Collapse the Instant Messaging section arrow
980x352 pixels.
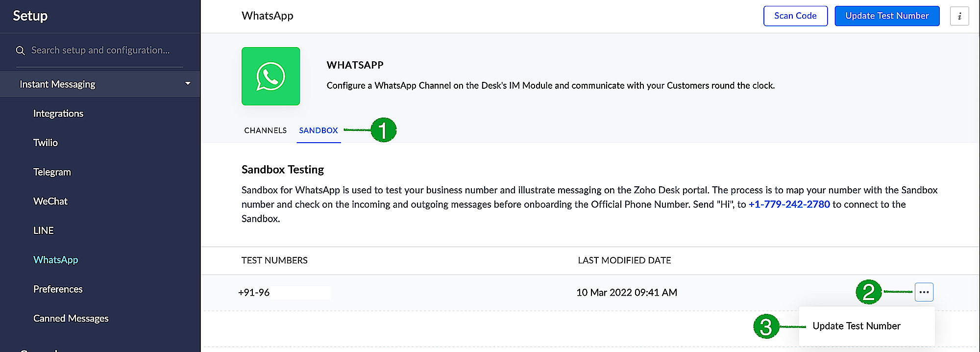(188, 84)
